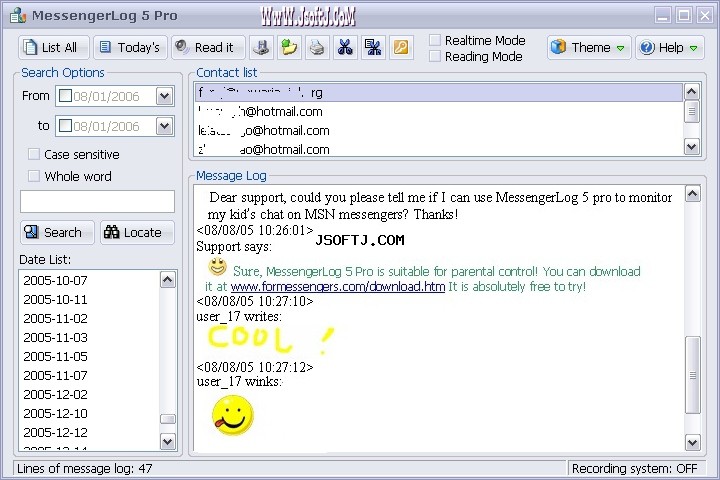The image size is (720, 480).
Task: Toggle the Whole word checkbox
Action: tap(34, 176)
